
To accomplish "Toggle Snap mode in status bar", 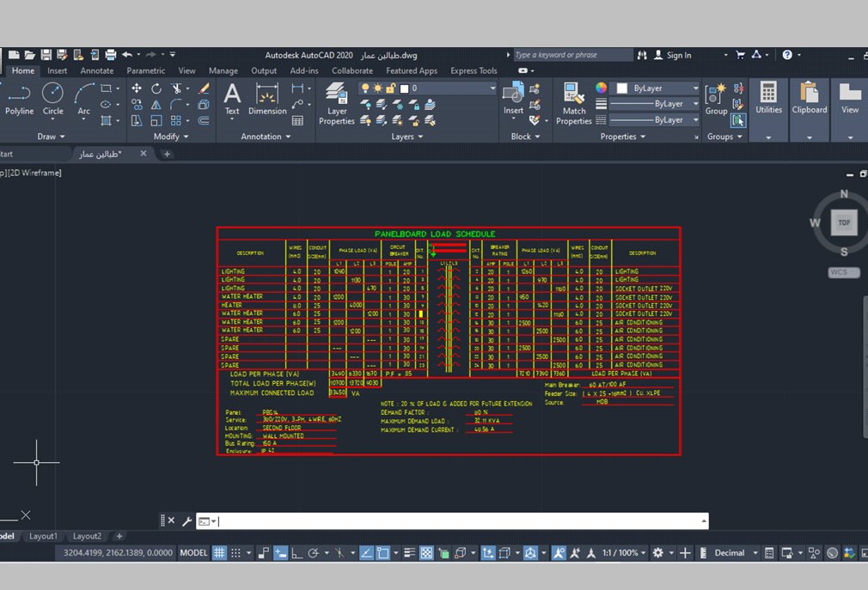I will pyautogui.click(x=235, y=553).
